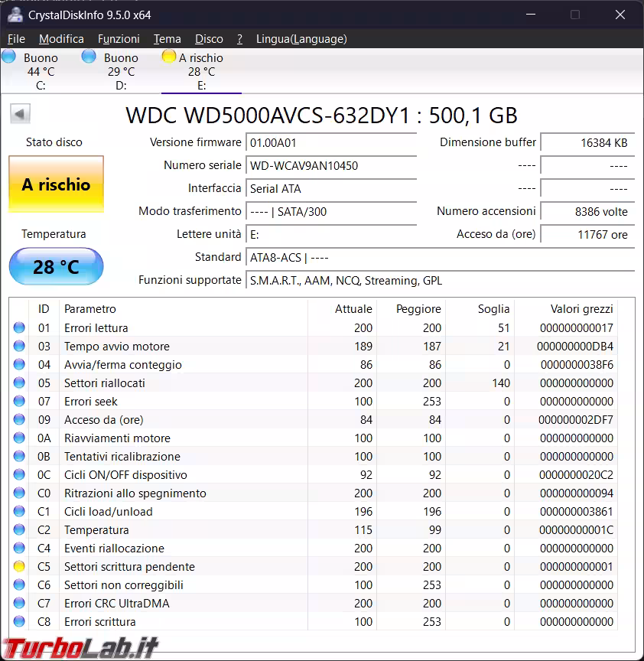Select drive E: yellow status orb
Image resolution: width=644 pixels, height=661 pixels.
pos(169,57)
